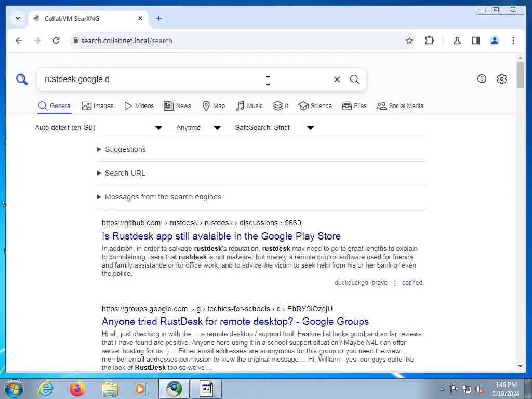Screen dimensions: 532x399
Task: Switch to Videos category
Action: (139, 106)
